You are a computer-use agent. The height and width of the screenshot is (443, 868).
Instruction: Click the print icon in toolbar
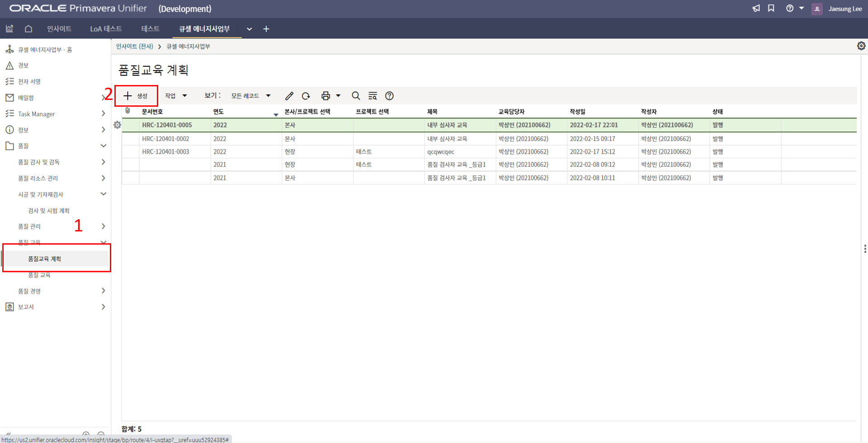[x=325, y=96]
